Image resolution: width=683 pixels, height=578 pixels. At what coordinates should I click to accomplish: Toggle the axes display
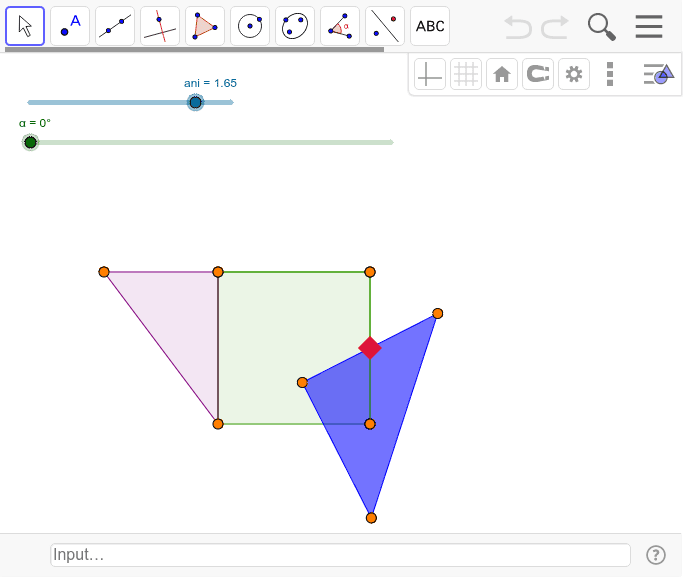coord(430,74)
